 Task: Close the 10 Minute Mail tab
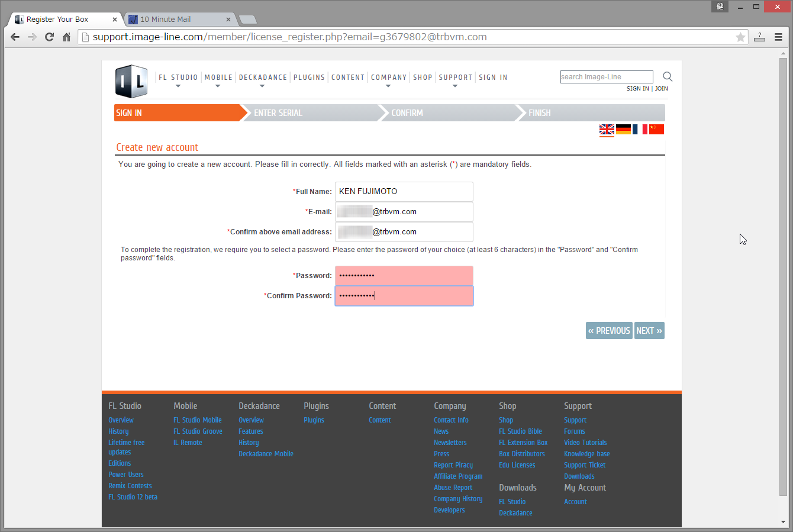(228, 20)
